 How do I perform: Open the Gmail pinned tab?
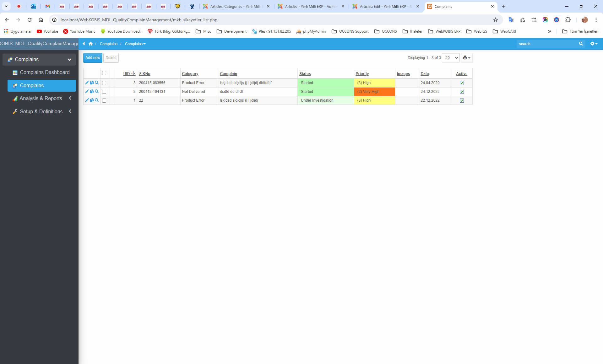click(x=48, y=6)
